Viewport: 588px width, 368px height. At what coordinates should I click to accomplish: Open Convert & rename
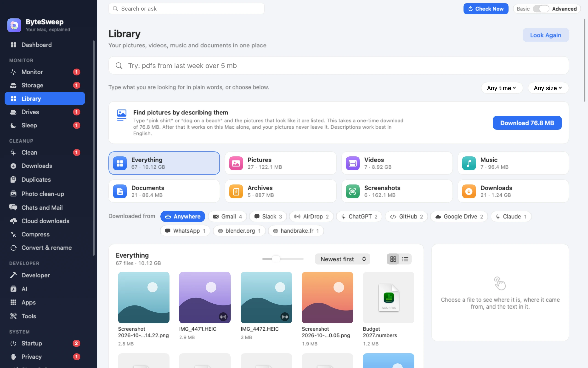tap(45, 248)
